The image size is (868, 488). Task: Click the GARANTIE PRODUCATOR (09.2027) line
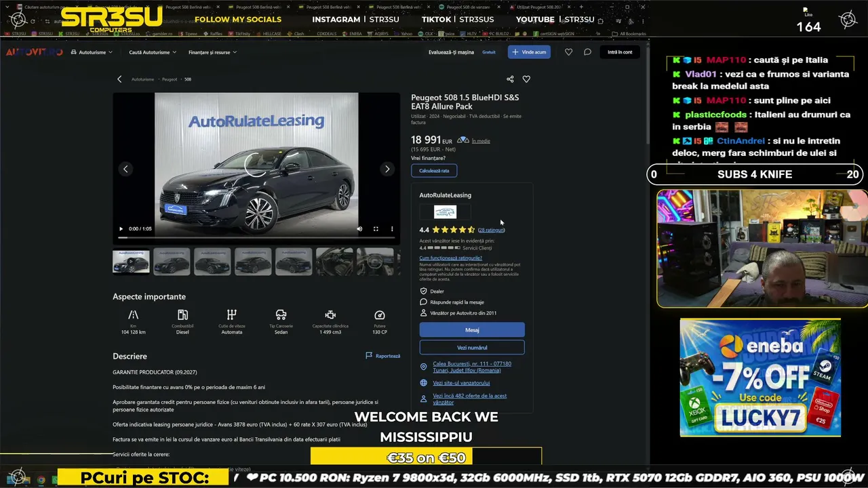[155, 372]
